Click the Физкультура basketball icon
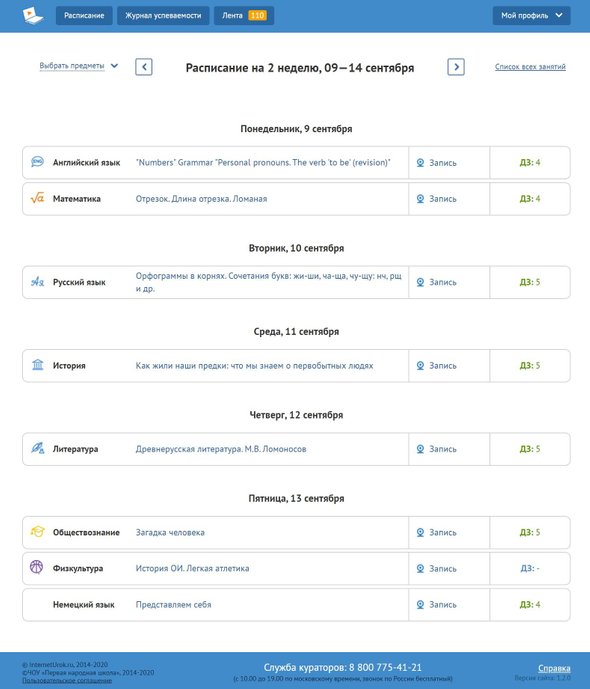The image size is (590, 689). click(x=36, y=567)
